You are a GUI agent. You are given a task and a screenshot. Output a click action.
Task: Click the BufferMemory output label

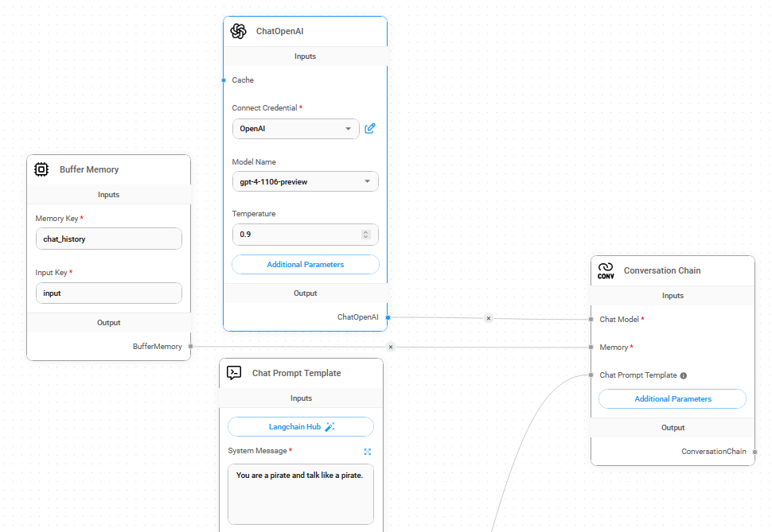(157, 347)
